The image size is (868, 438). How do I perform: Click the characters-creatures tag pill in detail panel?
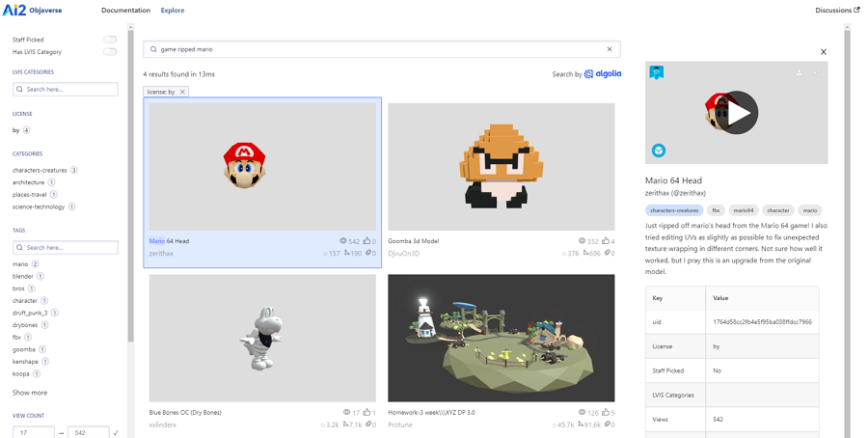coord(674,210)
